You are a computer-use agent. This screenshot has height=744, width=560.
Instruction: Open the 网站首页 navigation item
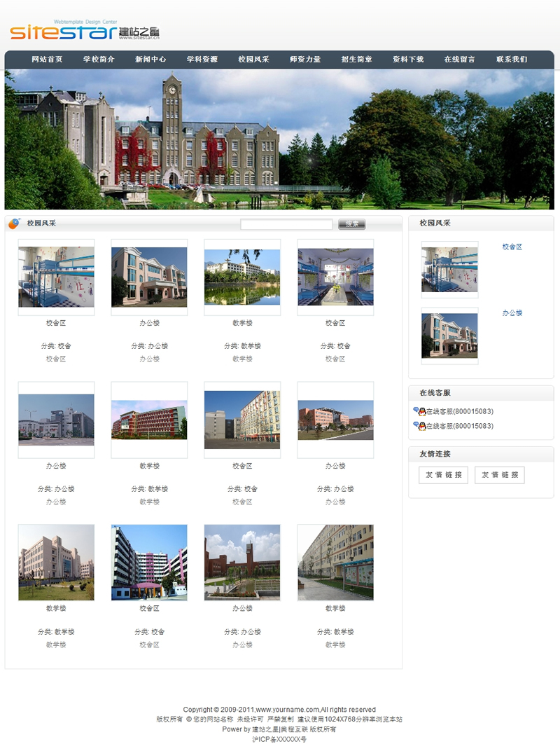pyautogui.click(x=47, y=60)
